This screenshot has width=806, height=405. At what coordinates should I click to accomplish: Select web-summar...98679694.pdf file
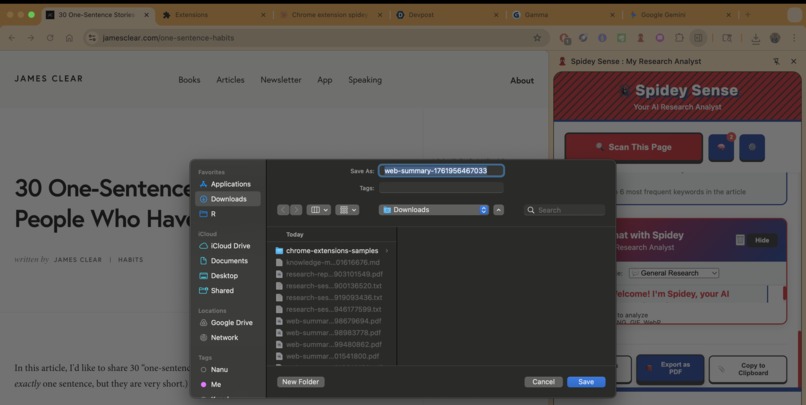click(332, 321)
